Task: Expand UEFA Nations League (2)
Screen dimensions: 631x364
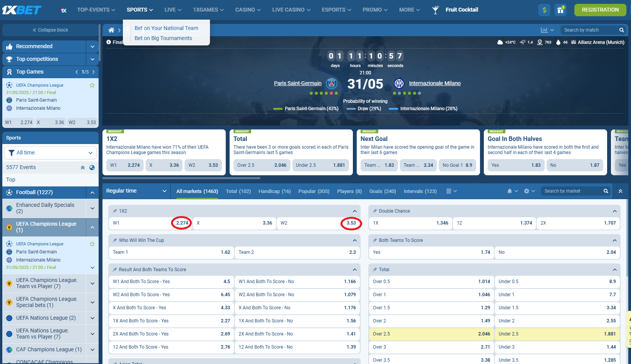Action: click(92, 318)
